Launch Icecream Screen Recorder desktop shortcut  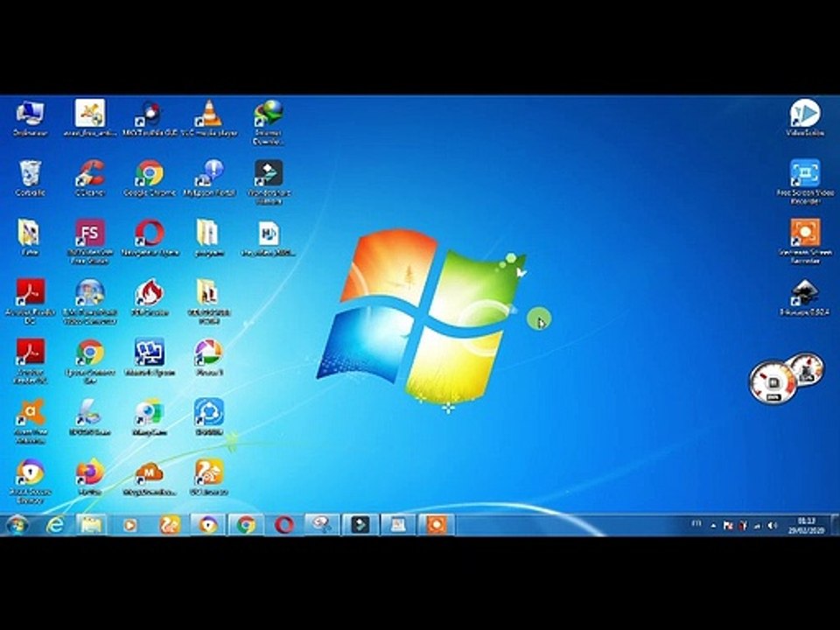click(x=805, y=241)
